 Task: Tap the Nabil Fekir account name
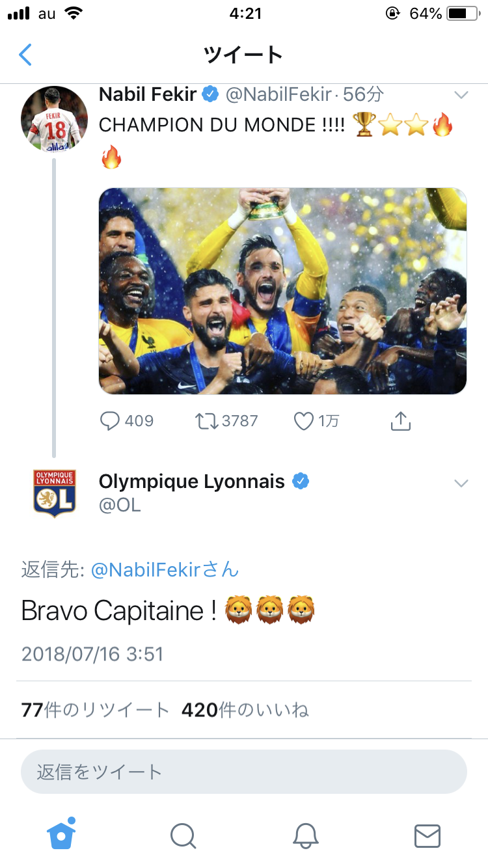(x=148, y=94)
